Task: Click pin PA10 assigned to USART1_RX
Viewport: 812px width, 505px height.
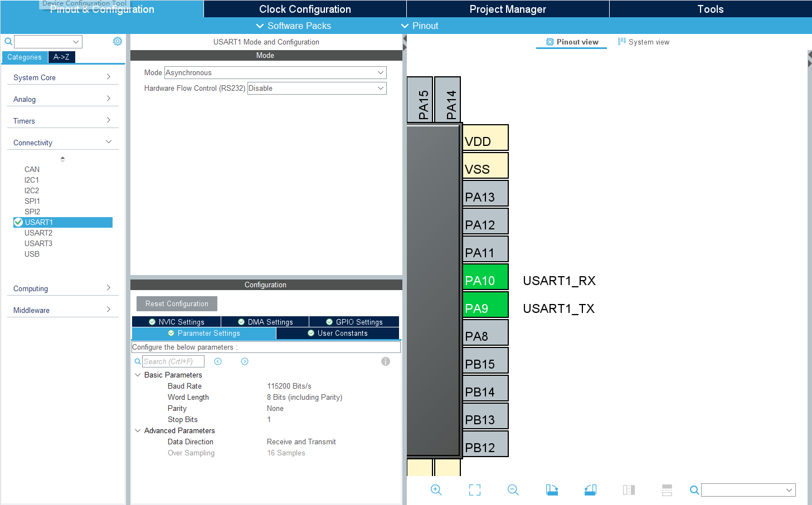Action: (x=485, y=277)
